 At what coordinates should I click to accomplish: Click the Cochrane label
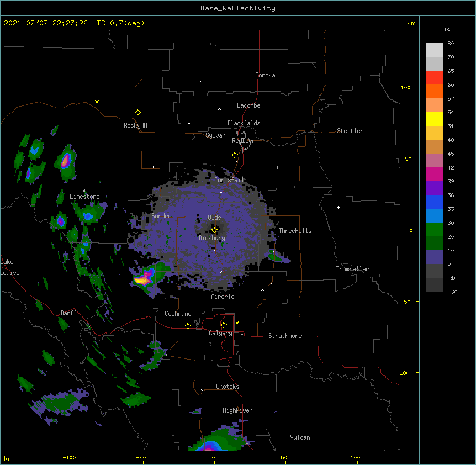click(x=178, y=314)
